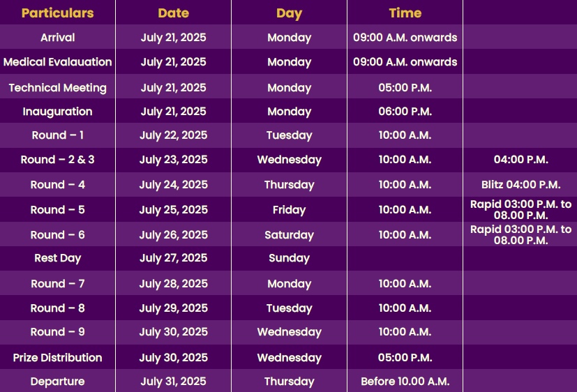577x392 pixels.
Task: Select the Date column header
Action: [x=173, y=13]
